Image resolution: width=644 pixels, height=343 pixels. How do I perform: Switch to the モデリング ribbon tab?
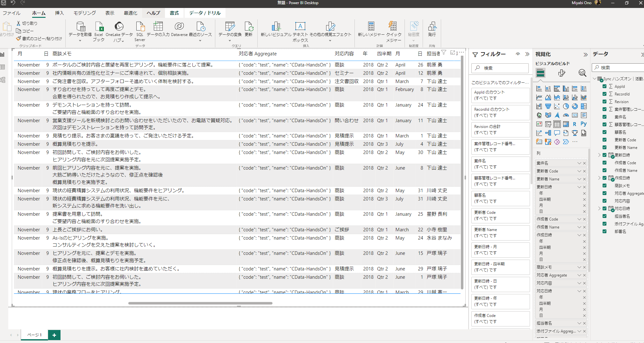pyautogui.click(x=84, y=13)
